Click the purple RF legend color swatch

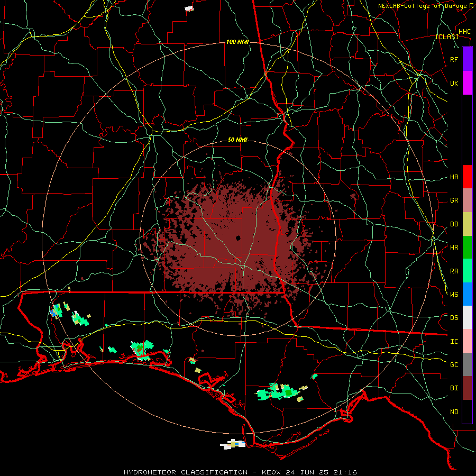467,59
